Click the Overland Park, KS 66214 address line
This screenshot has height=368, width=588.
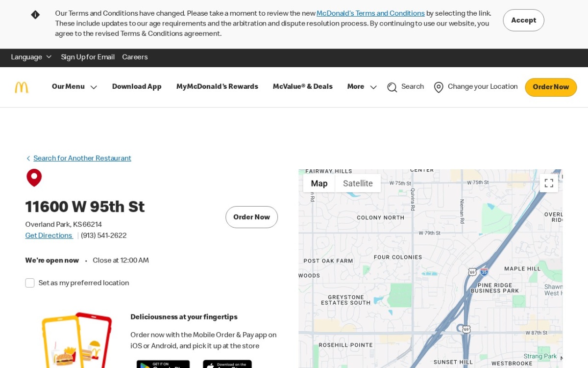(64, 225)
